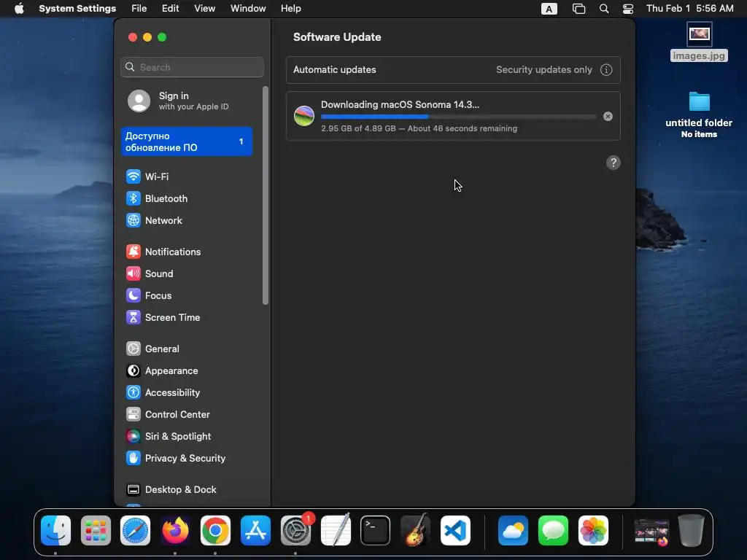Open the Apple menu
The width and height of the screenshot is (747, 560).
pos(19,9)
